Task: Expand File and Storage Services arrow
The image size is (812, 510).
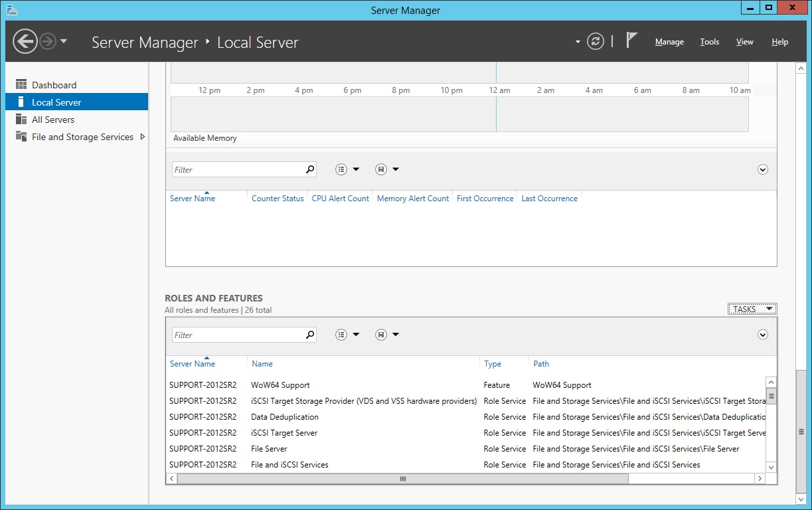Action: [x=143, y=137]
